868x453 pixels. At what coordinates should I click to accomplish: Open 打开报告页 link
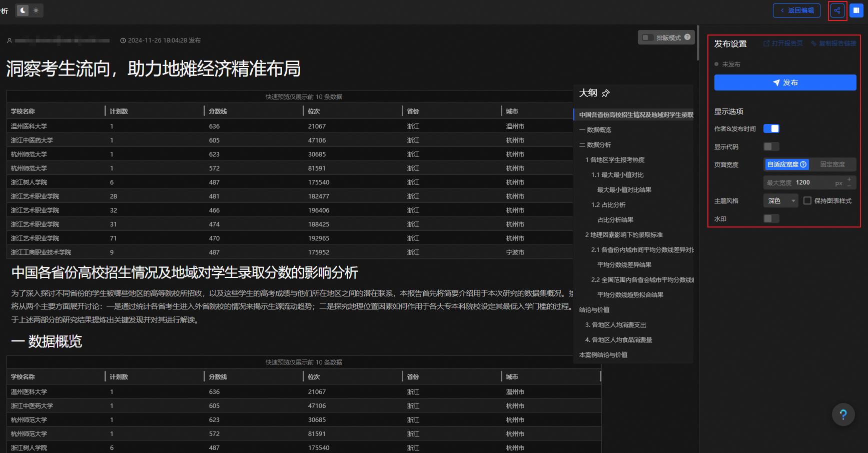[783, 43]
